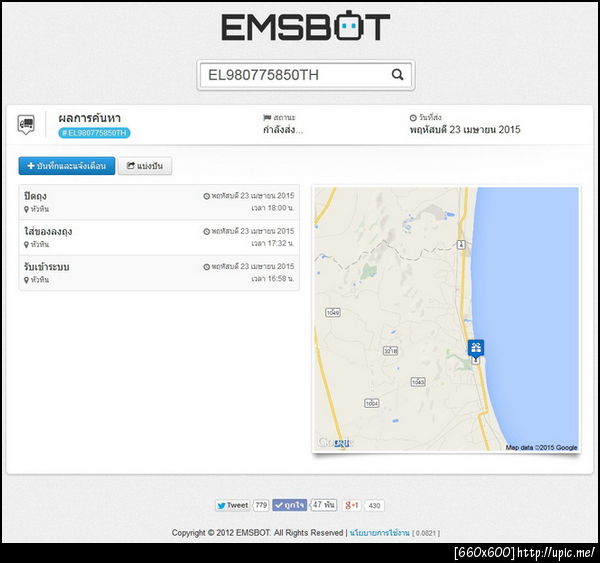Click the blue gift parcel marker on map

point(476,348)
